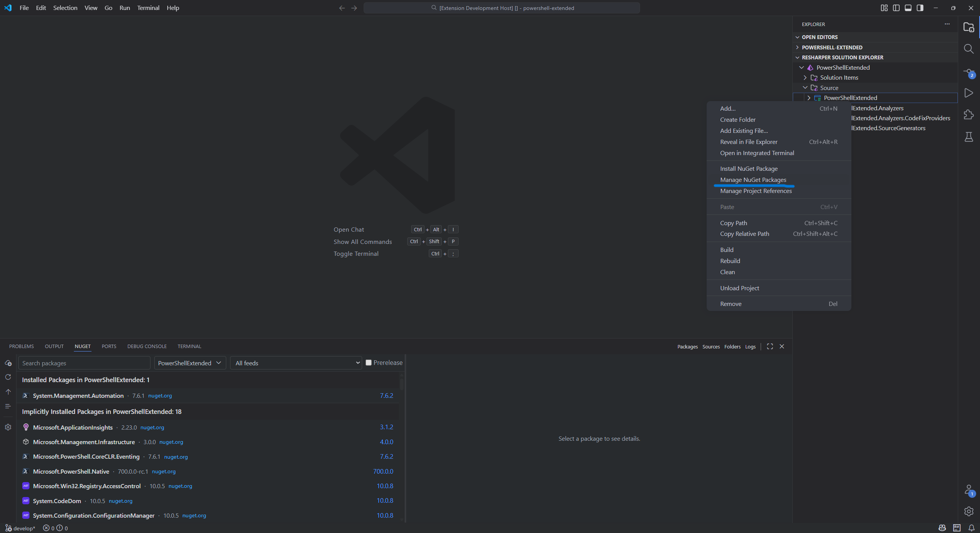Open the PowerShellExtended project dropdown
980x533 pixels.
click(190, 363)
